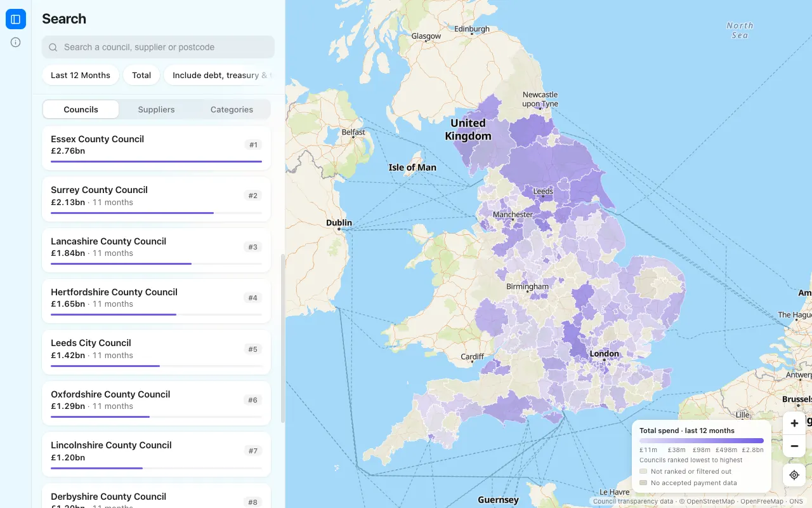The image size is (812, 508).
Task: Click the legend title 'Total spend · last 12 months'
Action: [x=687, y=431]
